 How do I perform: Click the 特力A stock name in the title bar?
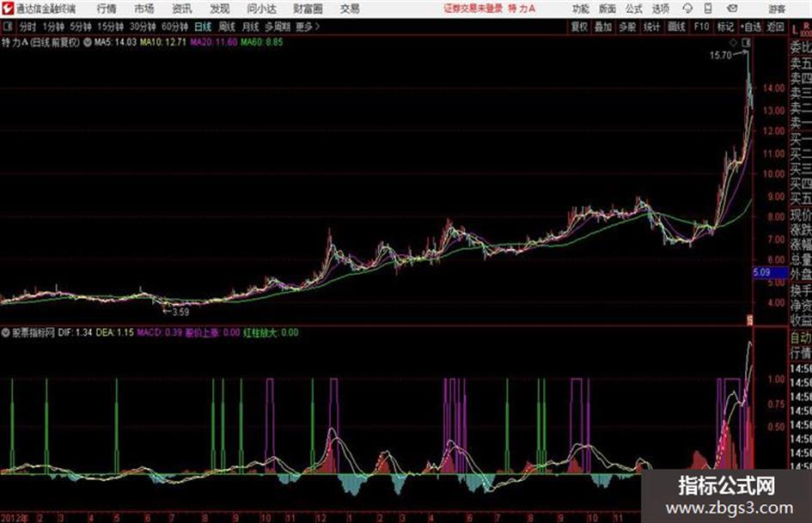point(522,9)
